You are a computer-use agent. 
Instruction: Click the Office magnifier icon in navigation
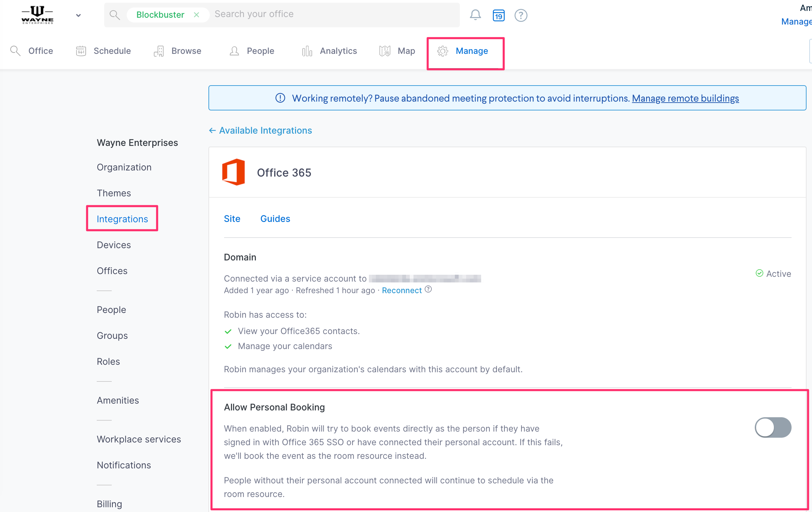tap(15, 51)
